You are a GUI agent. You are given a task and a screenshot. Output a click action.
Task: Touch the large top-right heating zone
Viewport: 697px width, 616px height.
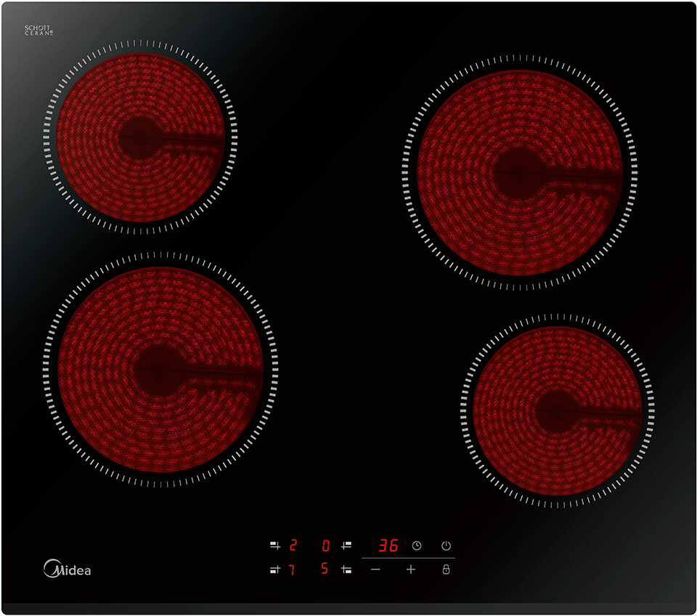pos(519,172)
